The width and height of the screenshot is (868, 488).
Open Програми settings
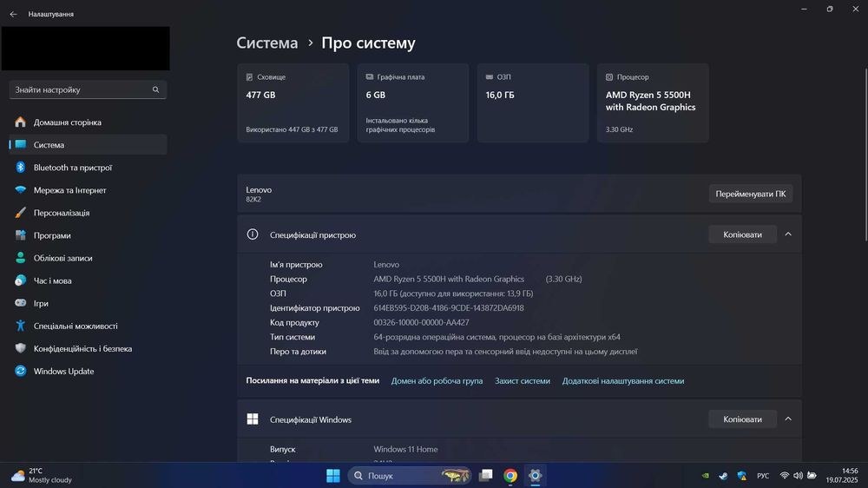pos(88,235)
